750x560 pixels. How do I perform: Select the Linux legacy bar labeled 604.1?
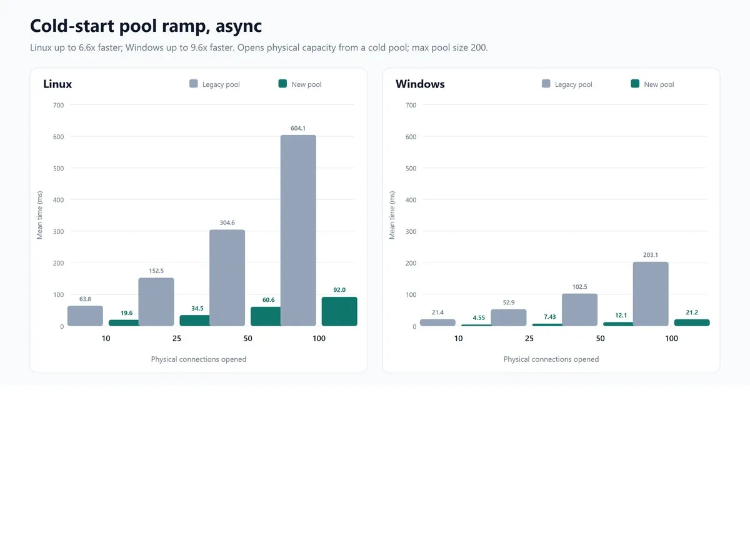coord(298,231)
